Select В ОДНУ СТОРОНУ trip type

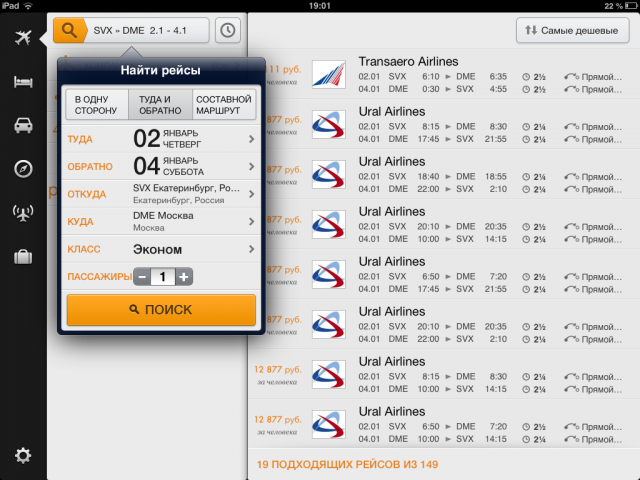97,105
